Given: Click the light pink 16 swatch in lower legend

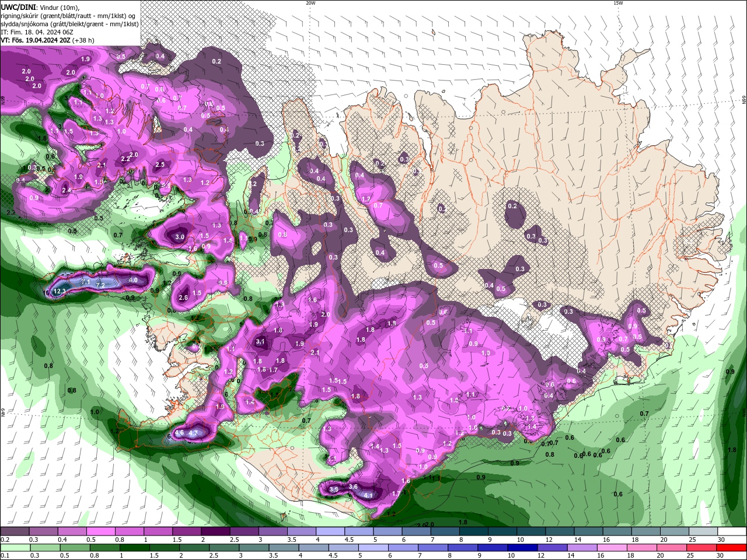Looking at the screenshot, I should (612, 548).
